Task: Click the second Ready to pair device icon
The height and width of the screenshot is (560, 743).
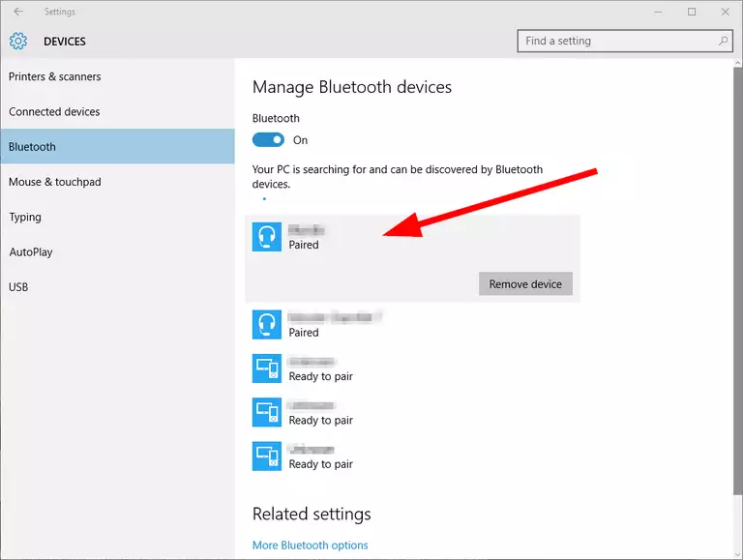Action: click(267, 412)
